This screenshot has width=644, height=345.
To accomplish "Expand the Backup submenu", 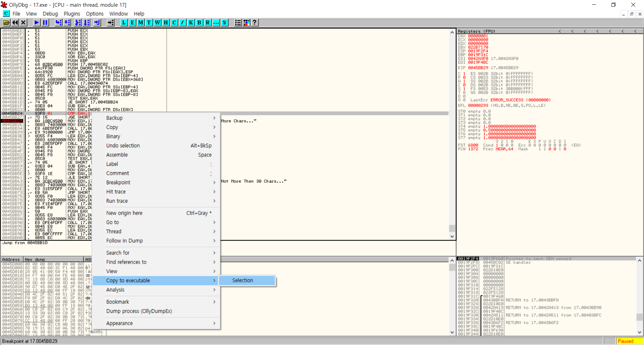I will tap(156, 118).
